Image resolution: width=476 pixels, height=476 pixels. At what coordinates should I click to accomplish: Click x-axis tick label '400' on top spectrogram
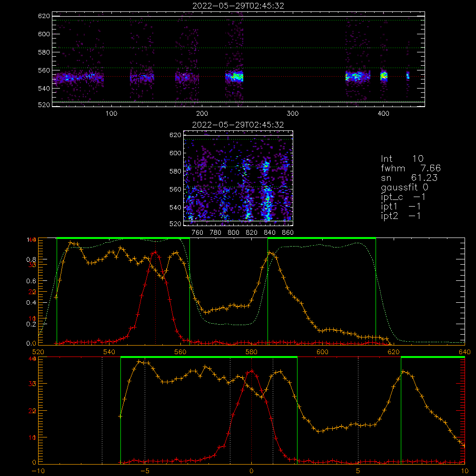pyautogui.click(x=383, y=114)
